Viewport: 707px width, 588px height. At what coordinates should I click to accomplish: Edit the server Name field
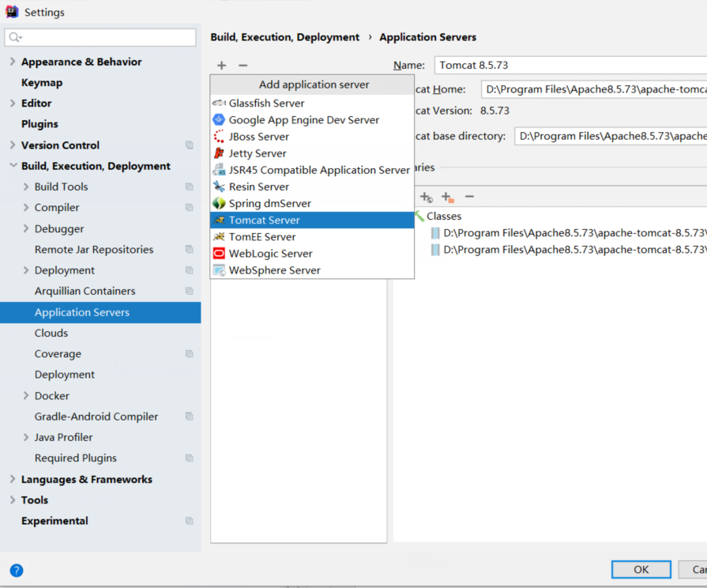click(x=570, y=65)
